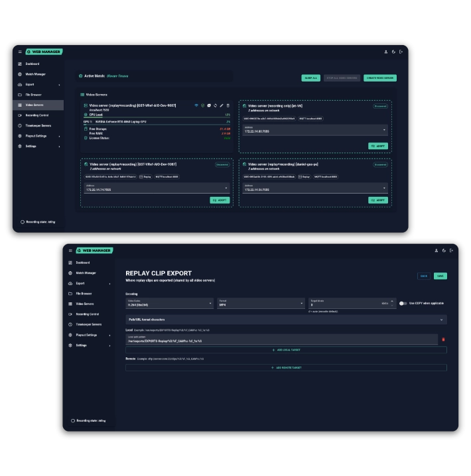Click Active Match soccer ball icon
Viewport: 471px width, 476px height.
[x=81, y=76]
